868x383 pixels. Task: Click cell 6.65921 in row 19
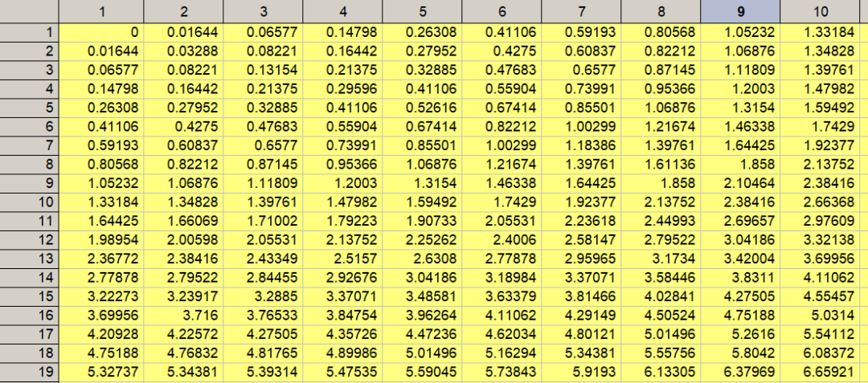pos(820,372)
